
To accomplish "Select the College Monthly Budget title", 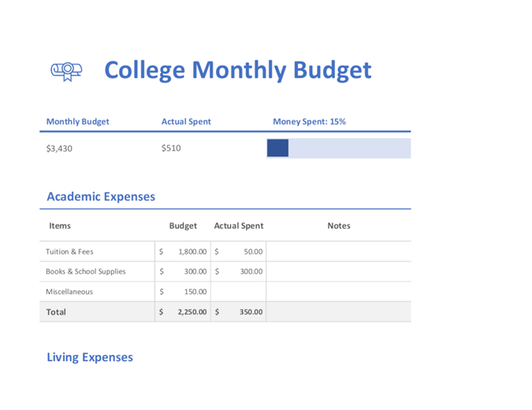I will [237, 70].
